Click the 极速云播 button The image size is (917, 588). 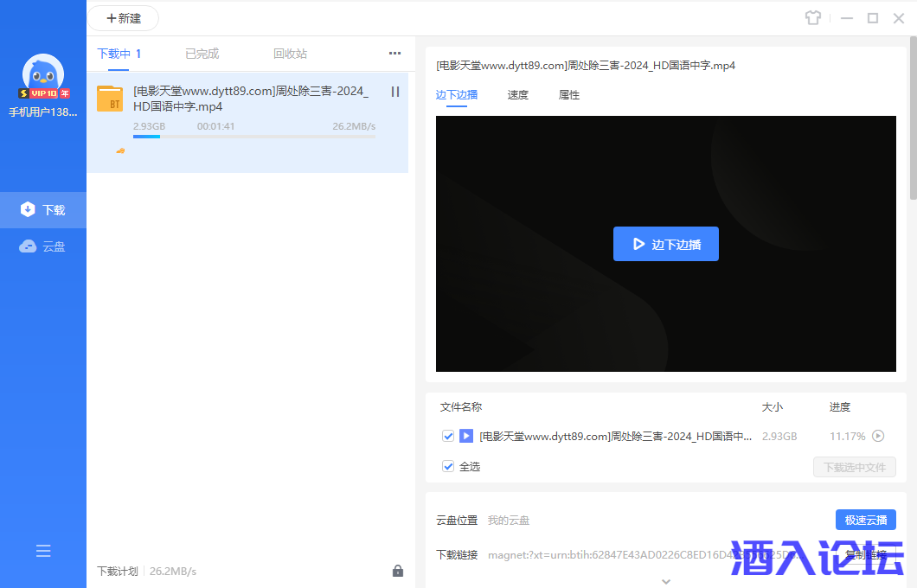click(x=865, y=520)
